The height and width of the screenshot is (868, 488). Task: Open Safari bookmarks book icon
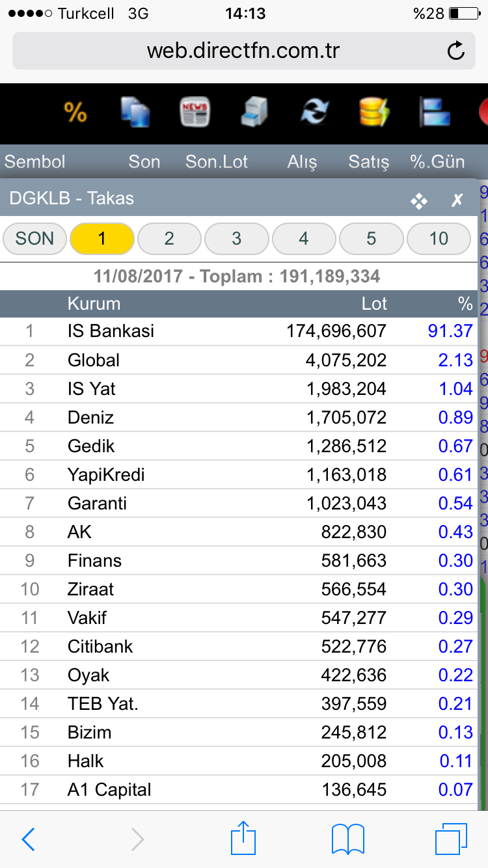(348, 839)
